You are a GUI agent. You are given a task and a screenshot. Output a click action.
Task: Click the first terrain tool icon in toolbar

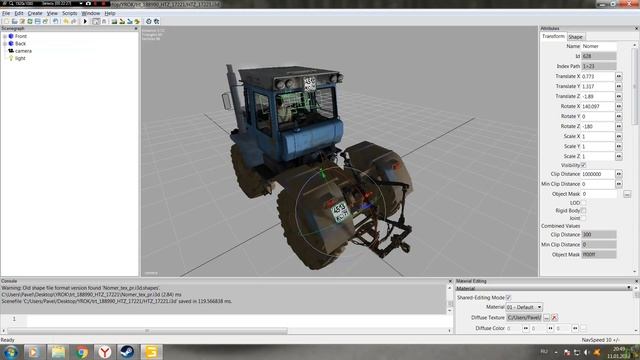coord(114,21)
